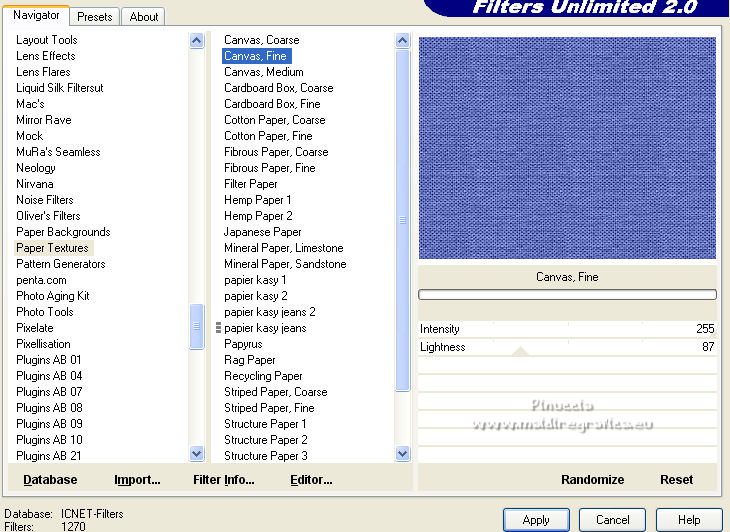Choose Cotton Paper, Fine filter
This screenshot has height=532, width=730.
[x=268, y=136]
